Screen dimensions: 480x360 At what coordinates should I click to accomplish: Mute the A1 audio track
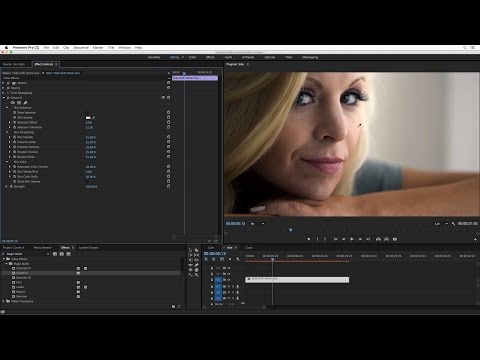229,286
